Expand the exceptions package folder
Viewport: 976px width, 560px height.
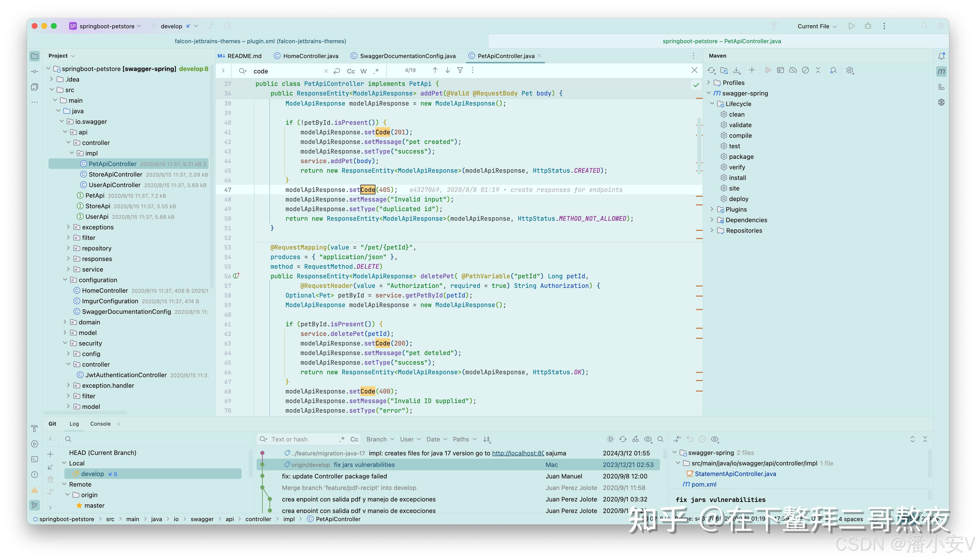[x=68, y=227]
